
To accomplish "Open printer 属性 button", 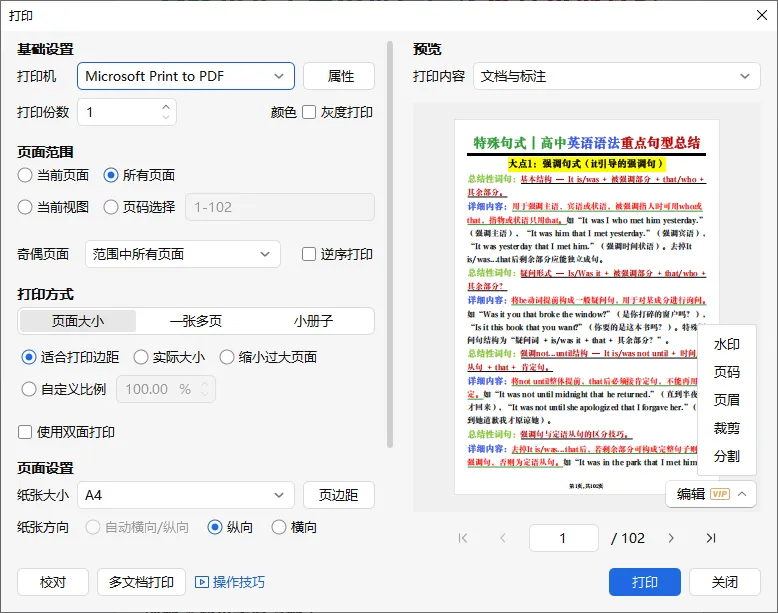I will [x=339, y=76].
